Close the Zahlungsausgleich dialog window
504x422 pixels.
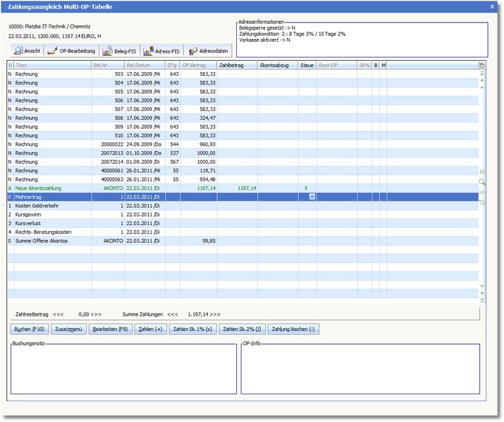(493, 7)
